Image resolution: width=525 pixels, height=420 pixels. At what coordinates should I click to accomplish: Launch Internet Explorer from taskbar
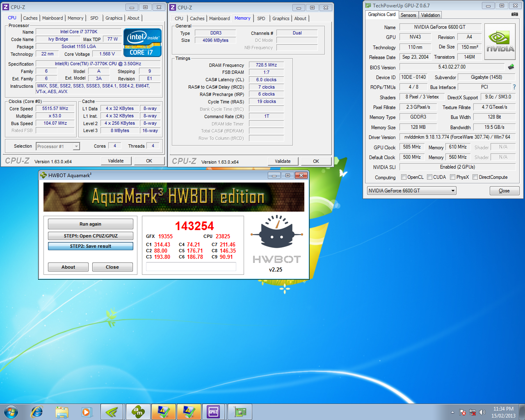[x=37, y=412]
